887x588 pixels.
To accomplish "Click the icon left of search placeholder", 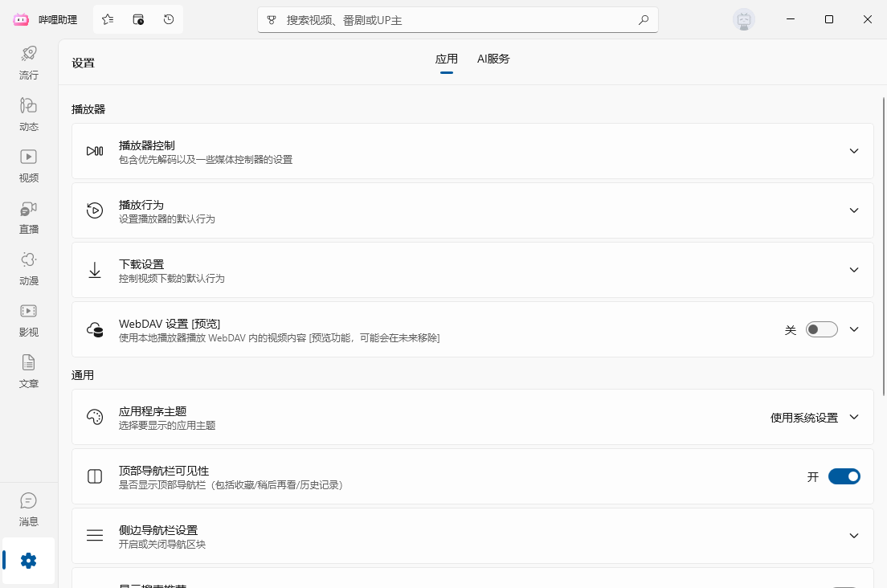I will pyautogui.click(x=272, y=20).
